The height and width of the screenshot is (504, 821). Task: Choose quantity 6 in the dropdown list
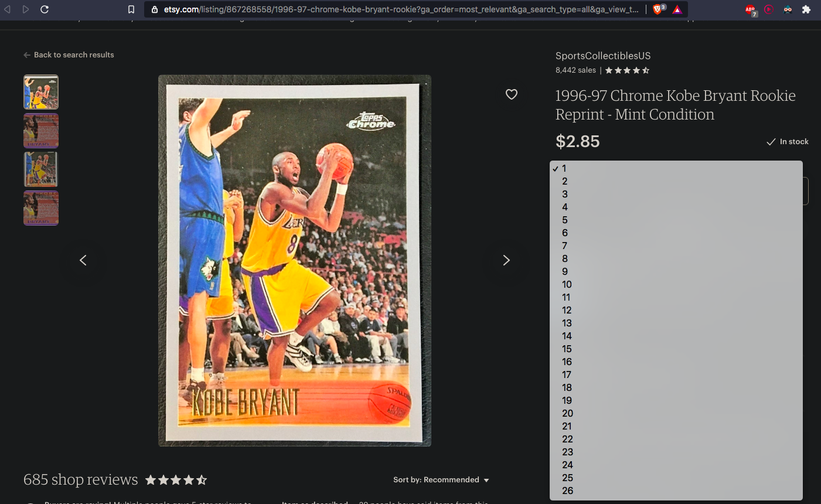click(676, 233)
